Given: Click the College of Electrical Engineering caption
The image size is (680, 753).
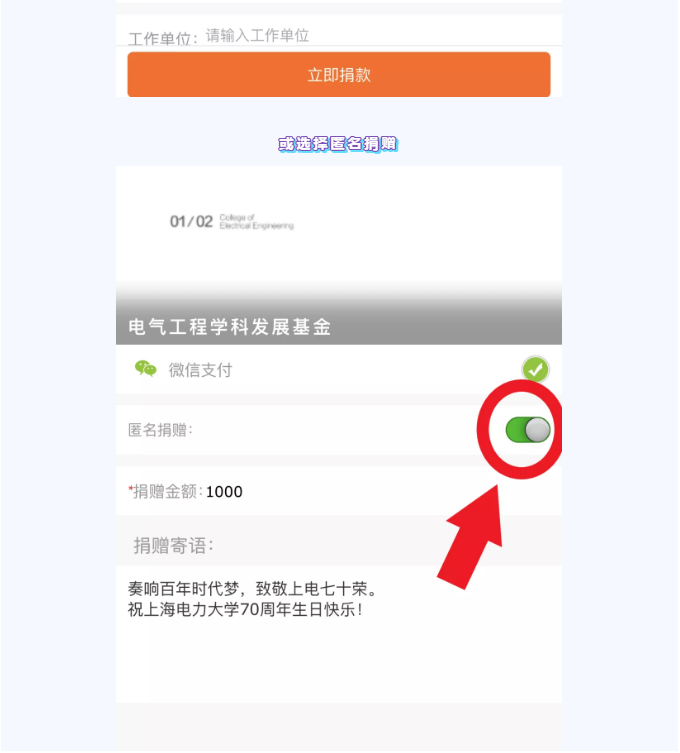Looking at the screenshot, I should tap(256, 222).
